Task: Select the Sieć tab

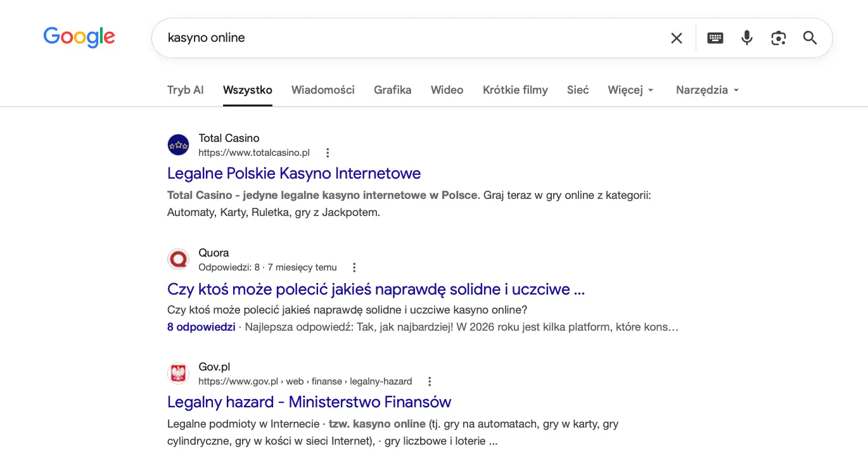Action: tap(578, 90)
